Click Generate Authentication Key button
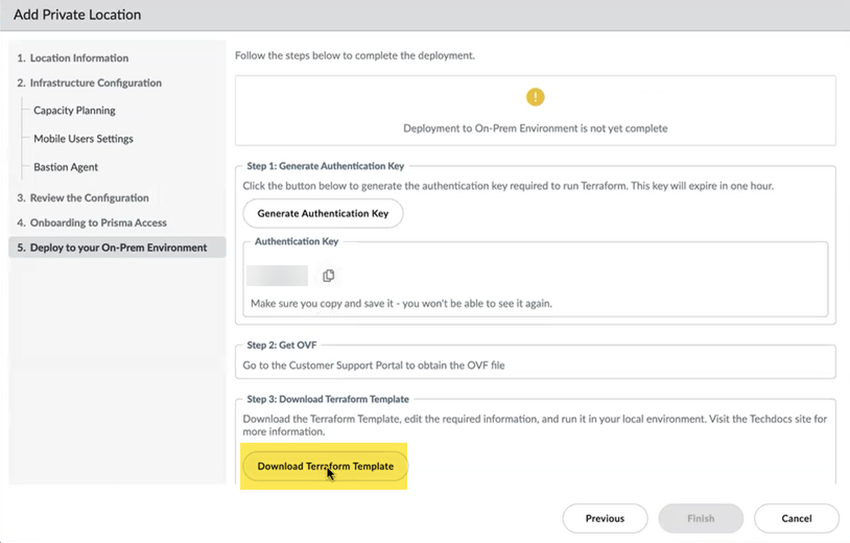Viewport: 850px width, 543px height. pyautogui.click(x=323, y=214)
